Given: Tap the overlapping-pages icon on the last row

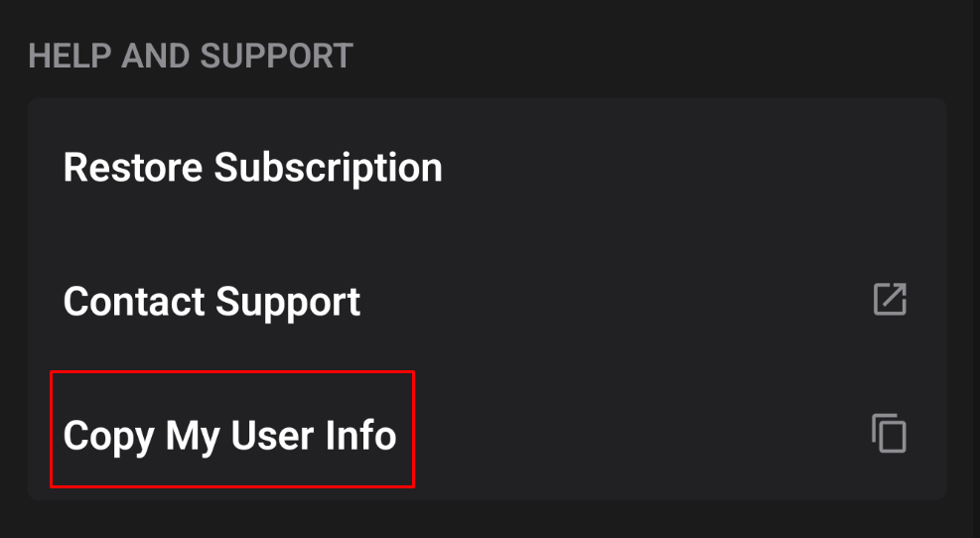Looking at the screenshot, I should 889,434.
